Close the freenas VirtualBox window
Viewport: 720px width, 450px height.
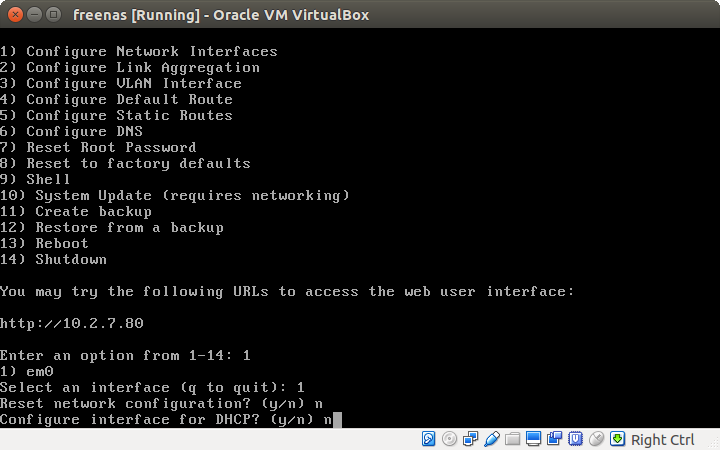coord(15,15)
